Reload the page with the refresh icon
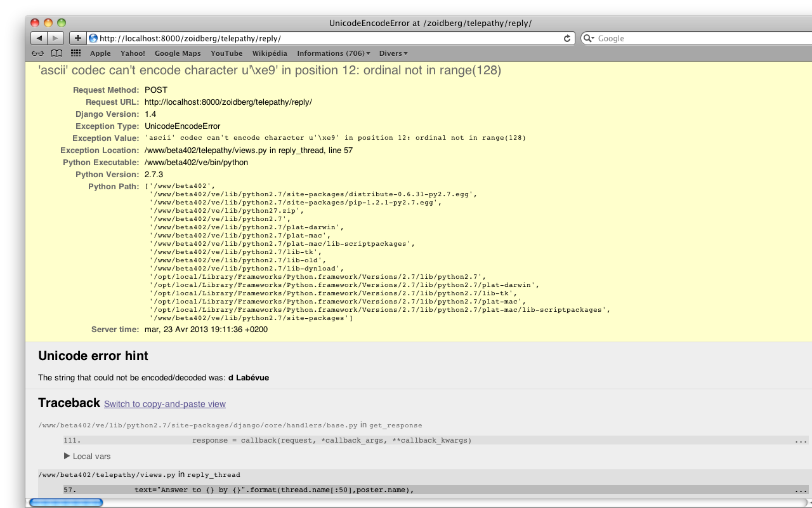 point(567,38)
